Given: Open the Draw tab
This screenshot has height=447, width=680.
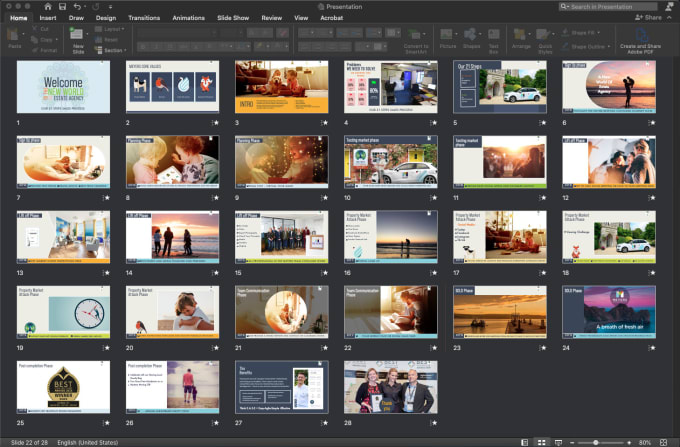Looking at the screenshot, I should 76,18.
